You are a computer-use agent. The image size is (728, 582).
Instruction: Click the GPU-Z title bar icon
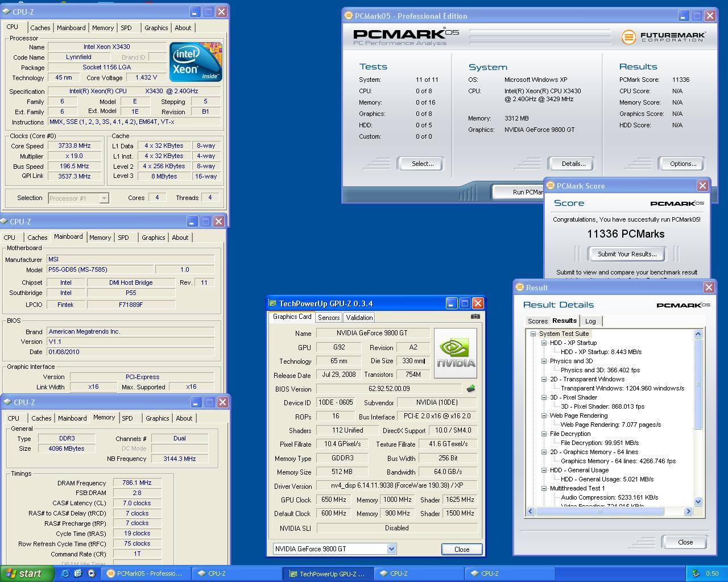(x=273, y=304)
